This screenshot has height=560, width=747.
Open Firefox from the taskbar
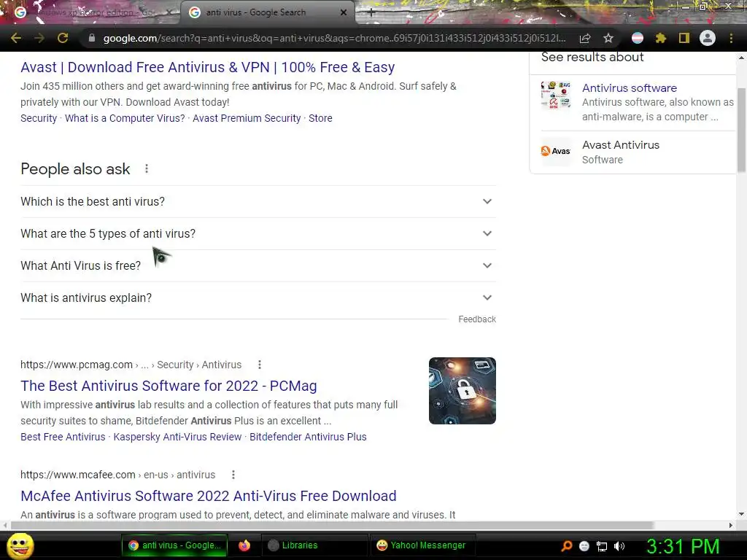click(244, 545)
